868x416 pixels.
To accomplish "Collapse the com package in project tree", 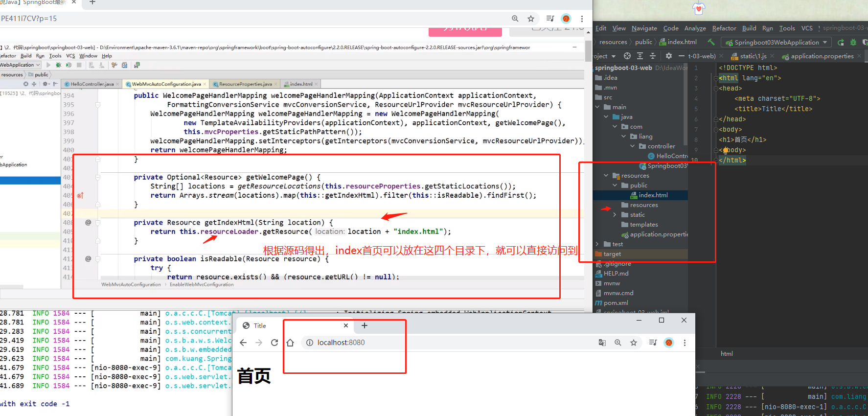I will [x=615, y=127].
